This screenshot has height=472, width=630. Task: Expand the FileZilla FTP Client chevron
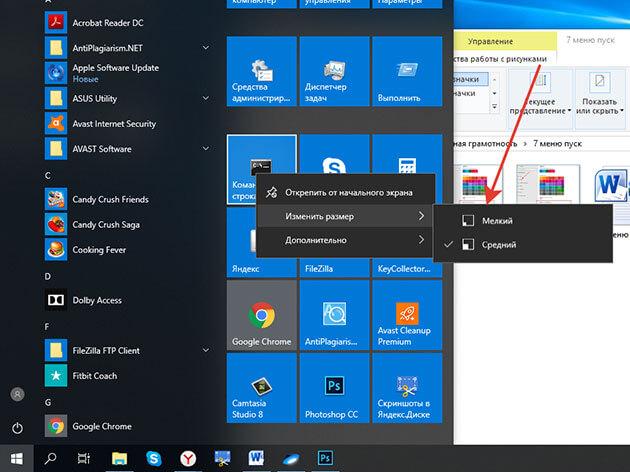point(206,350)
